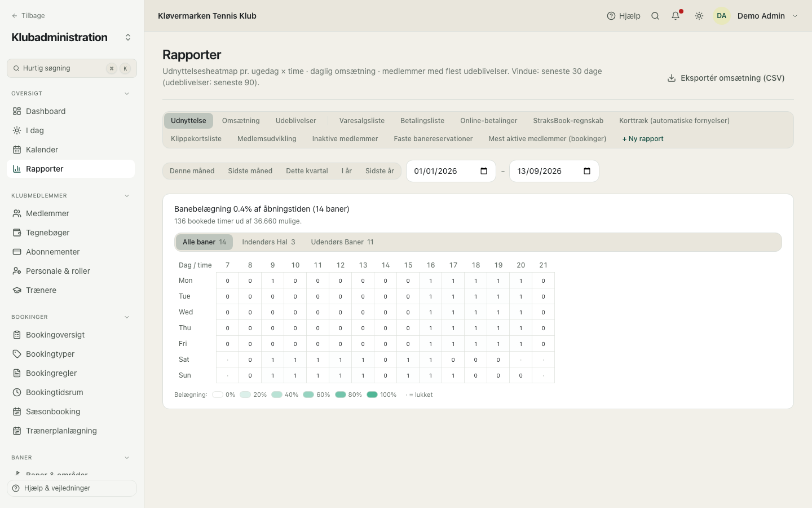The image size is (812, 508).
Task: Click the Bookingoversigt clipboard icon
Action: (17, 335)
